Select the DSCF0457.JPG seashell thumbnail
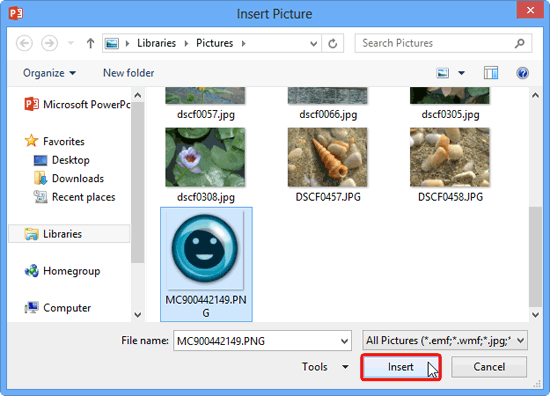Screen dimensions: 550x396 point(328,157)
